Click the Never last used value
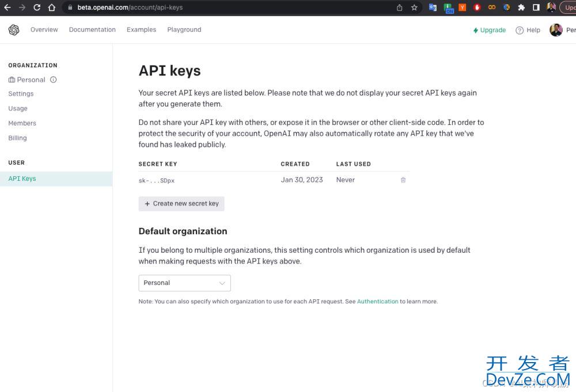The image size is (576, 392). 345,180
